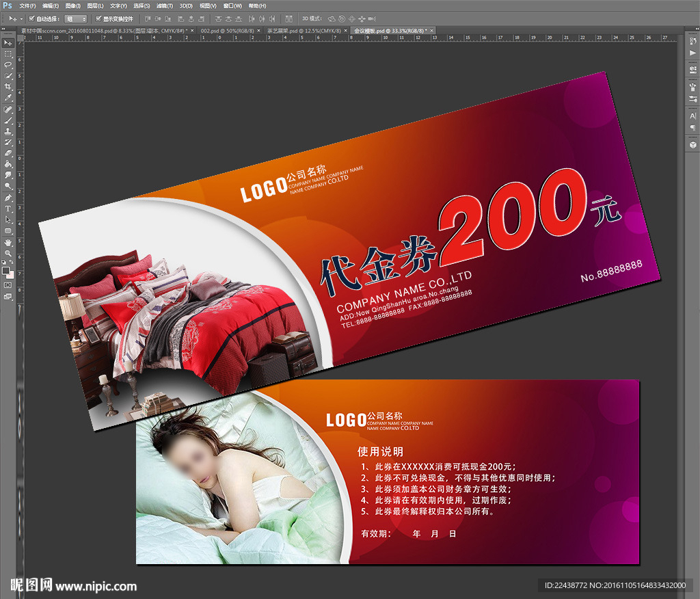Select the Rectangular Marquee tool
700x599 pixels.
8,54
